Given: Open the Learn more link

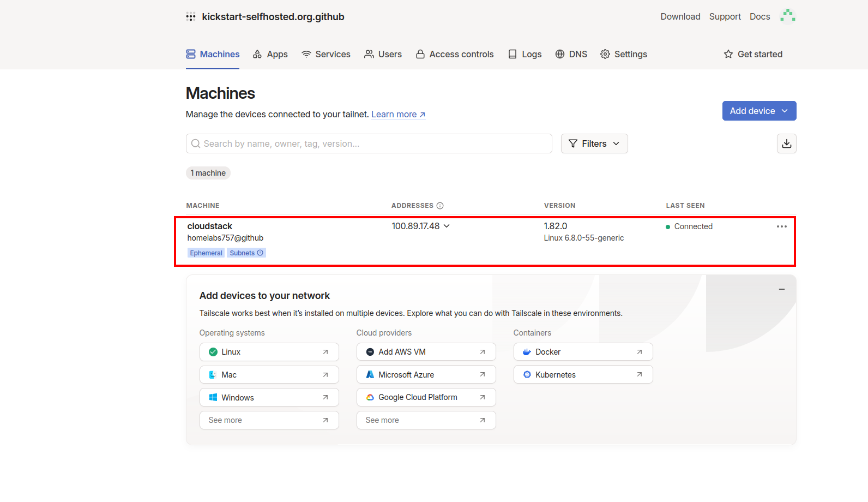Looking at the screenshot, I should (x=399, y=114).
